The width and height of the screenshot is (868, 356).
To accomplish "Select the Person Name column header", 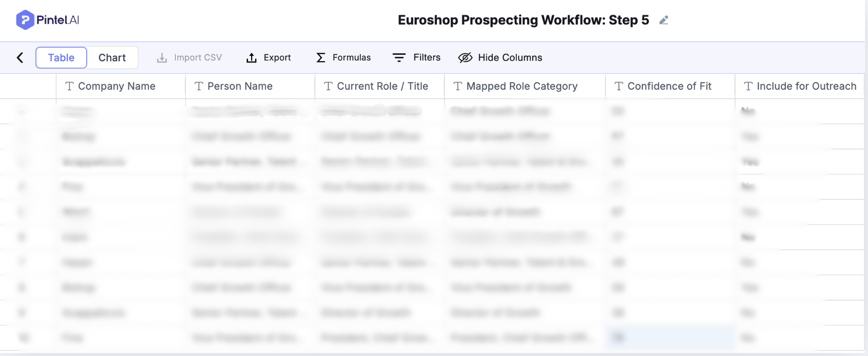I will click(x=240, y=86).
